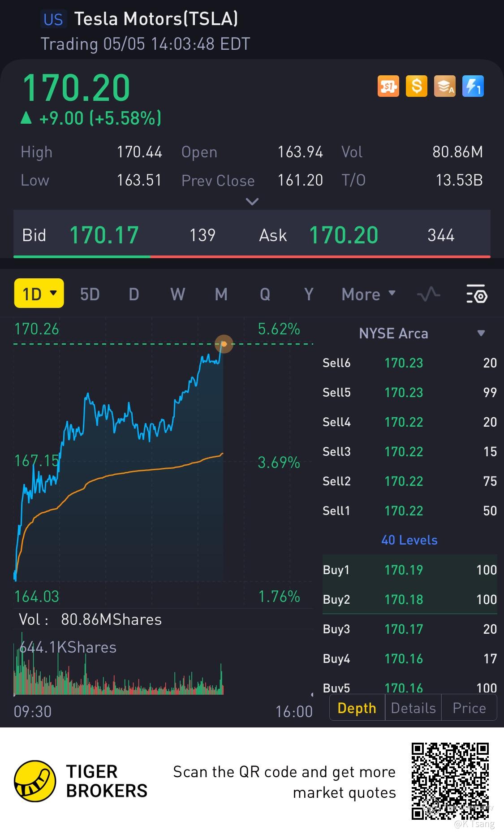Tap the Sell3 row with size 15
Image resolution: width=504 pixels, height=835 pixels.
[x=409, y=452]
